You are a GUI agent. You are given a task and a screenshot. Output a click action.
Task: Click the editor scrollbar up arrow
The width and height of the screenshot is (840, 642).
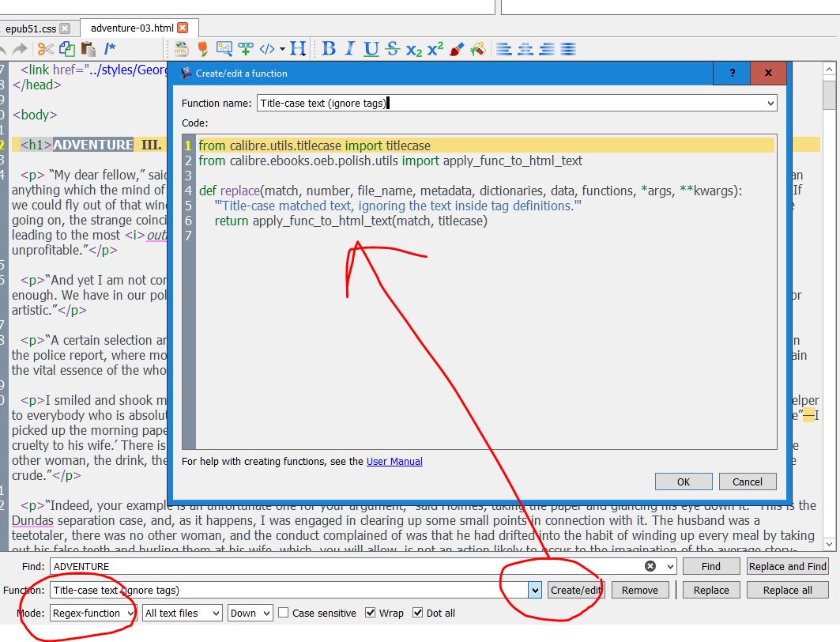829,69
